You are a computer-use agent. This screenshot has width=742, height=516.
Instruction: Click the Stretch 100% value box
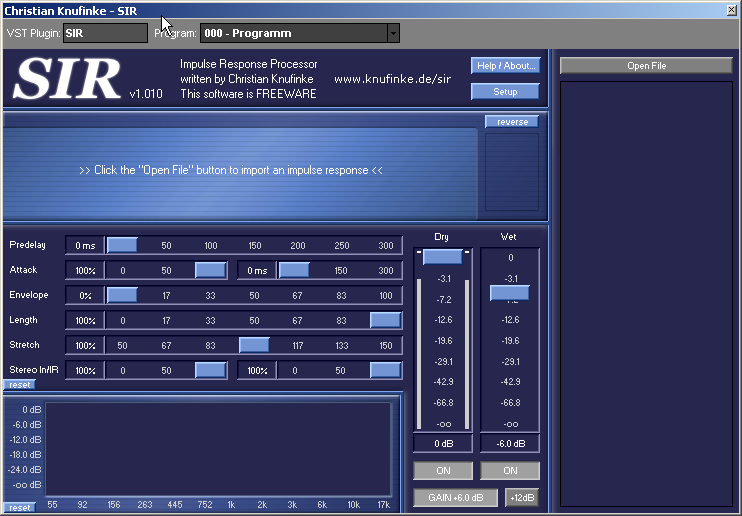tap(85, 345)
